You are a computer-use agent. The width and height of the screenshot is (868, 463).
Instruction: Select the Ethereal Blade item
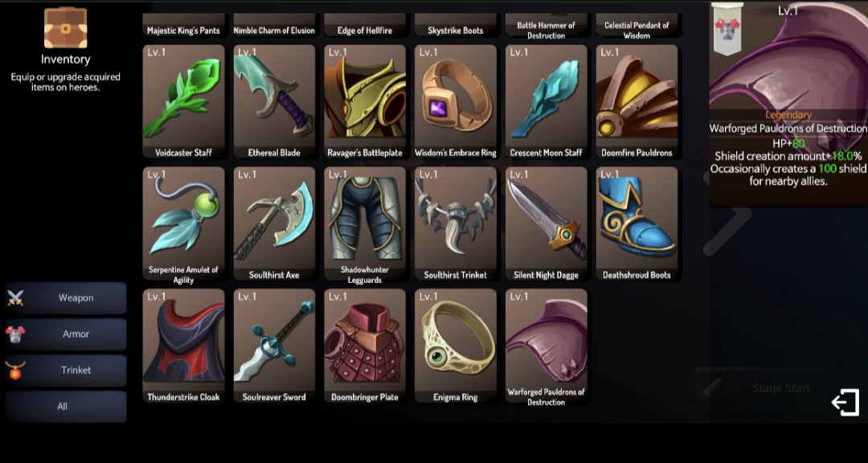(274, 102)
